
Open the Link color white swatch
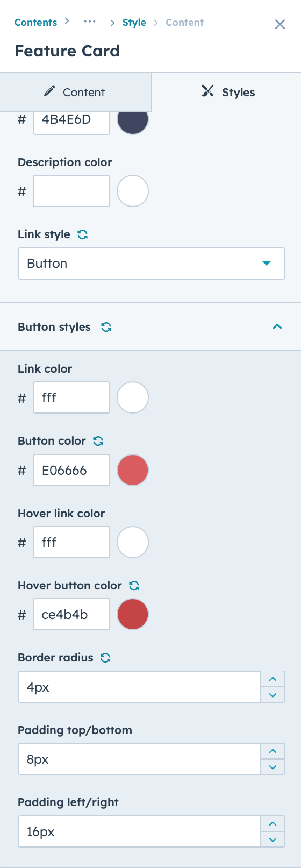[133, 397]
